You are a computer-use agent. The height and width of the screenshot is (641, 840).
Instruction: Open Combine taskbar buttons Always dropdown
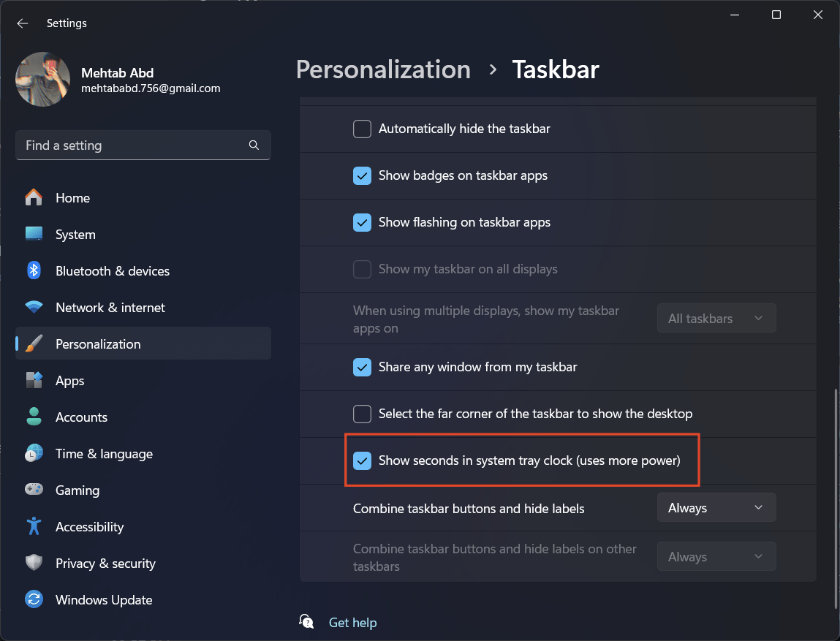click(x=716, y=508)
